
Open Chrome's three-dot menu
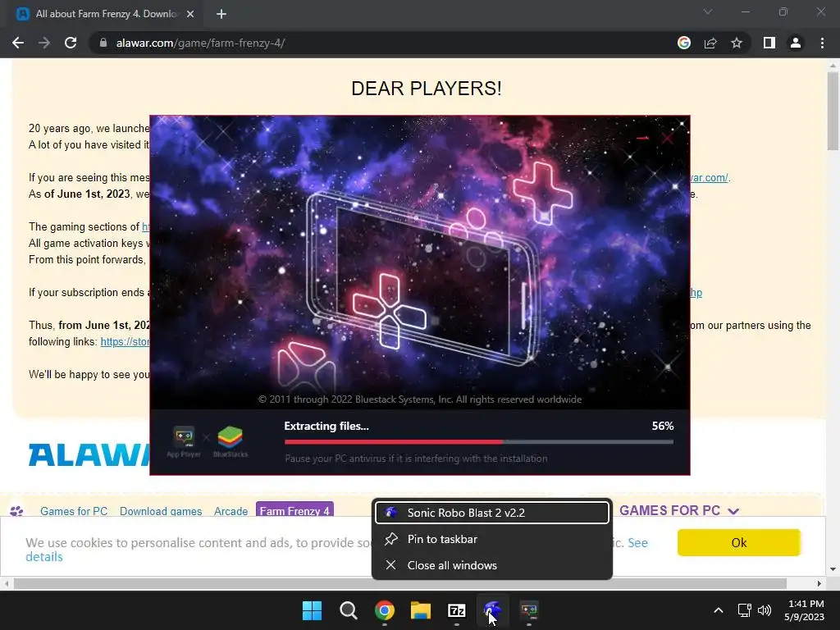point(822,43)
